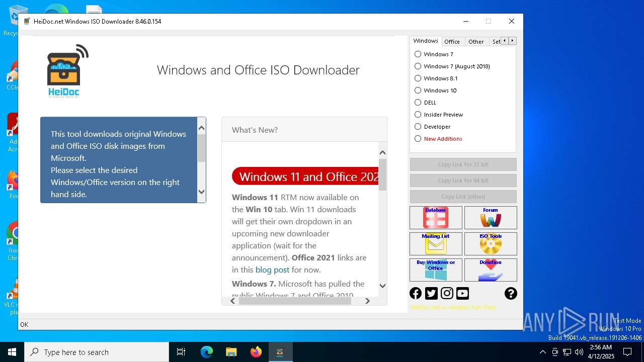This screenshot has width=644, height=362.
Task: Open the Forum icon button
Action: (x=491, y=218)
